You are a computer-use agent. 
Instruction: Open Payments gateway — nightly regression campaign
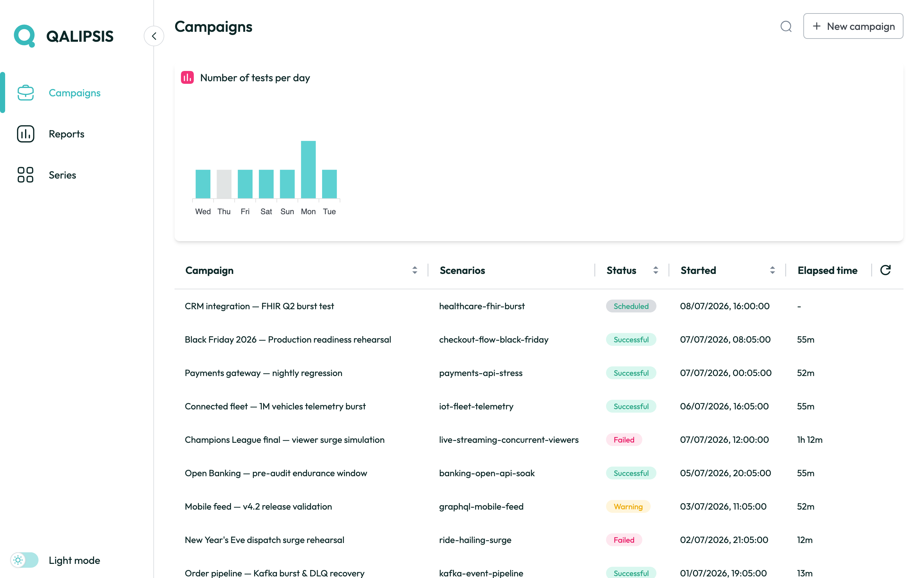coord(263,373)
